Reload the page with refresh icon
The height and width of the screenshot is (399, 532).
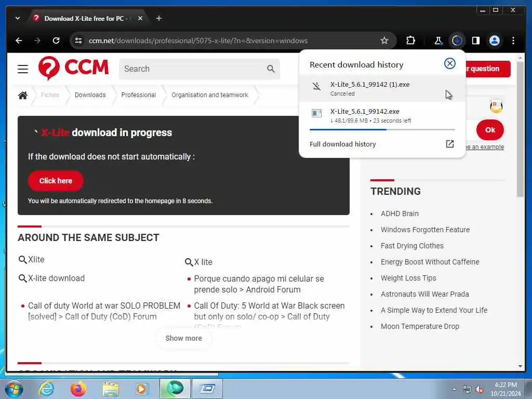(56, 41)
